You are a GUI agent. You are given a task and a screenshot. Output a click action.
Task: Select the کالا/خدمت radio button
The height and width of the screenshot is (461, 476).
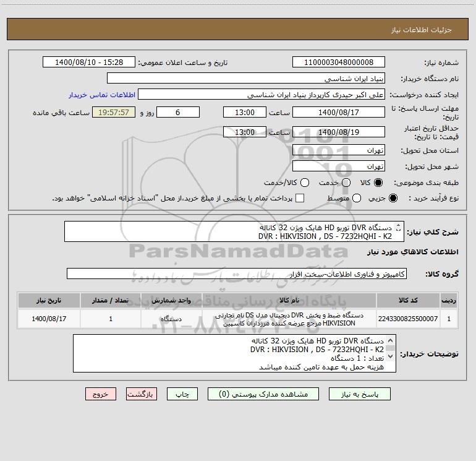pos(305,183)
